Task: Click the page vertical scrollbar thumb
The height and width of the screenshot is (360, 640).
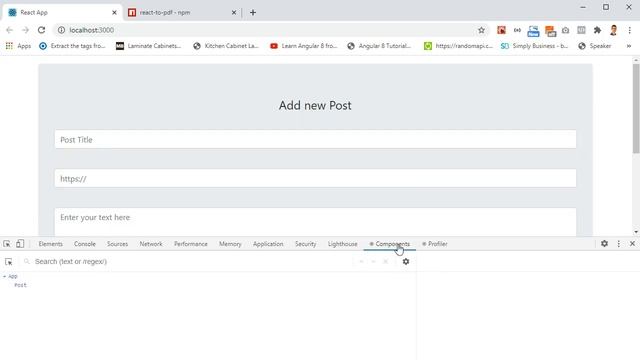Action: 636,108
